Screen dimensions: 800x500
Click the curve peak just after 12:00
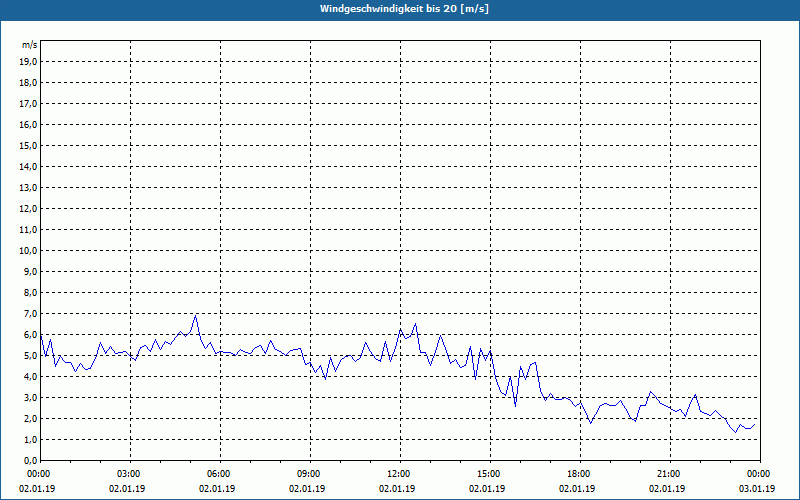click(415, 323)
